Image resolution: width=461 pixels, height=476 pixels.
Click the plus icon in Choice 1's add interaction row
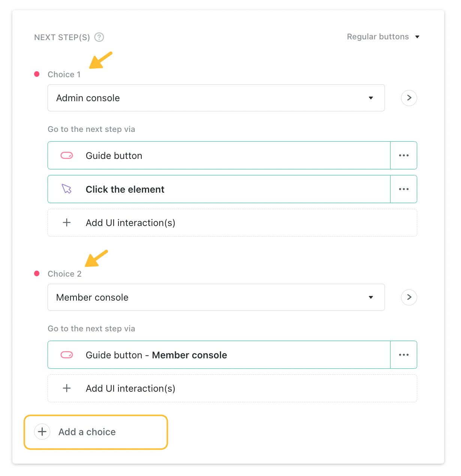click(x=67, y=223)
